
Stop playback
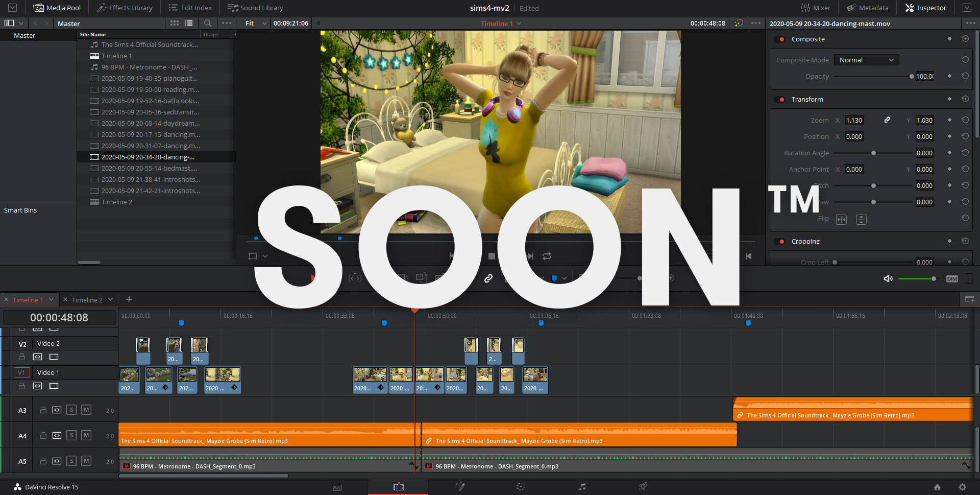coord(492,256)
